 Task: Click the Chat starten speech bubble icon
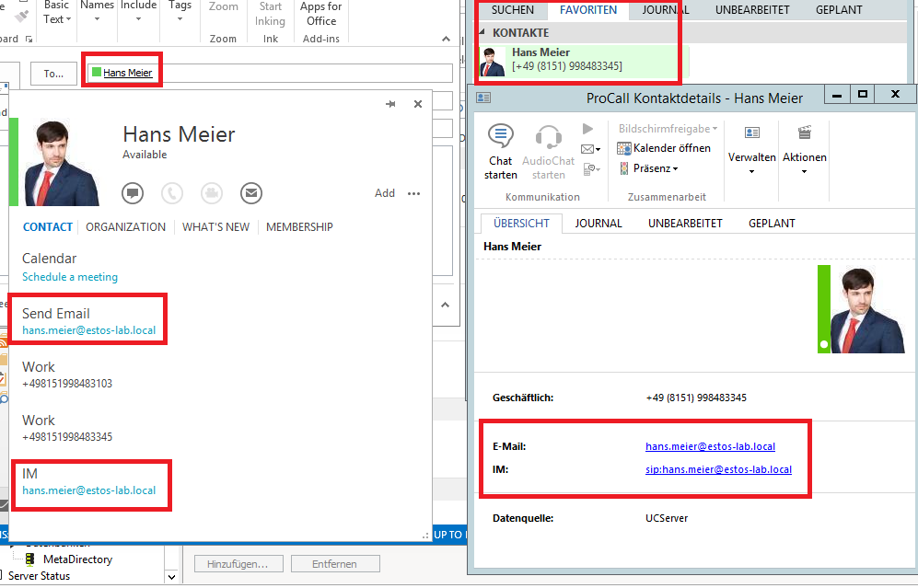pyautogui.click(x=501, y=136)
